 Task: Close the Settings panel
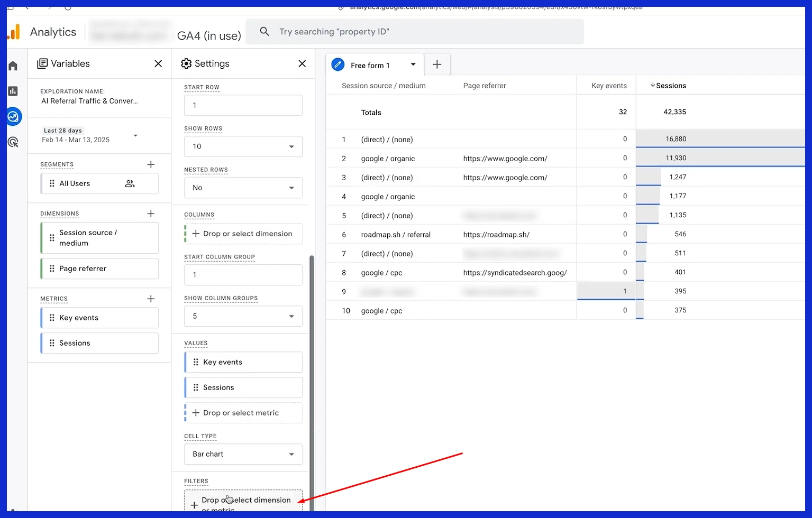pos(302,63)
